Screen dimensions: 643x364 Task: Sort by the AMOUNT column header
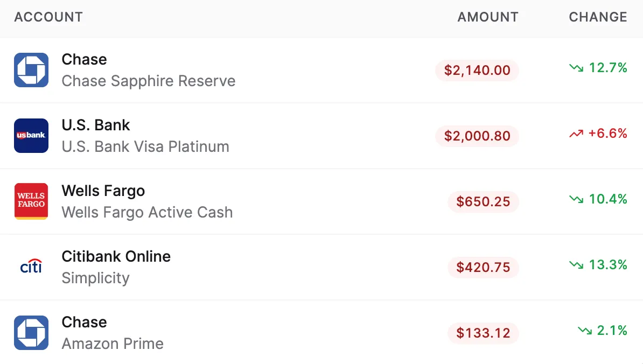pos(487,17)
